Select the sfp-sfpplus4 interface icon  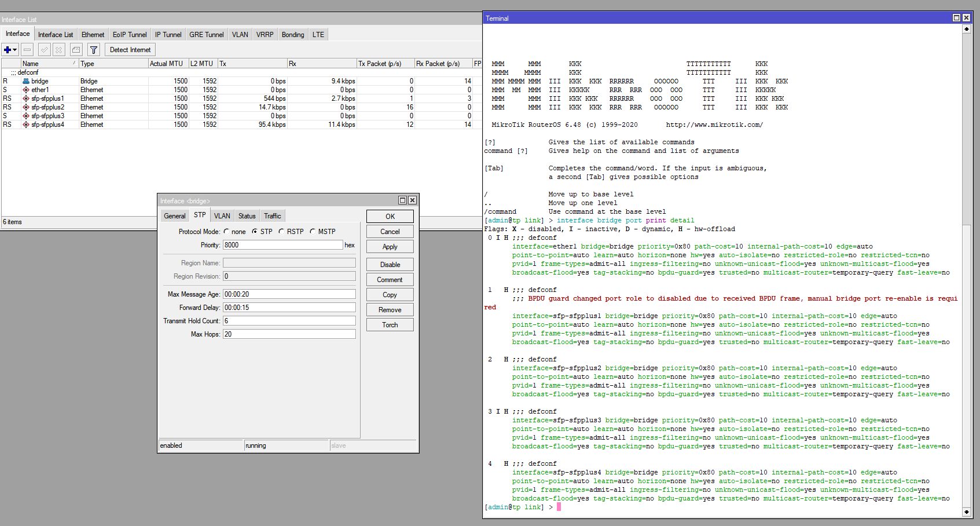(x=26, y=125)
